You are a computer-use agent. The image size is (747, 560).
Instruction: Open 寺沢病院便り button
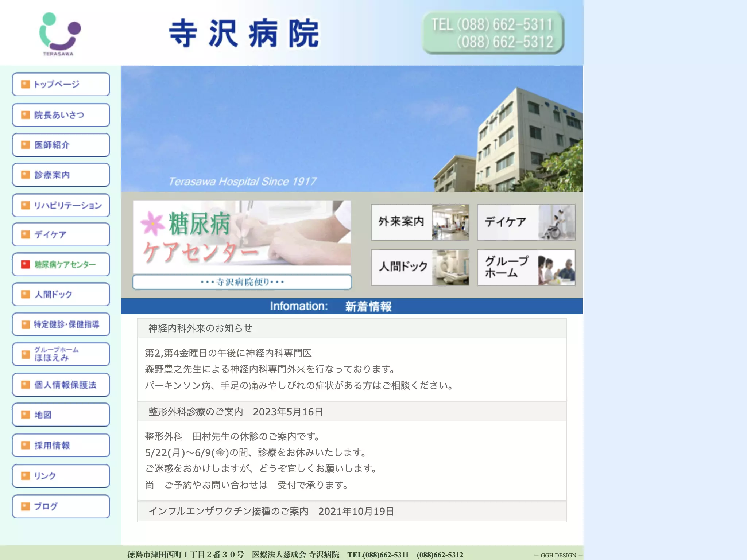tap(242, 282)
